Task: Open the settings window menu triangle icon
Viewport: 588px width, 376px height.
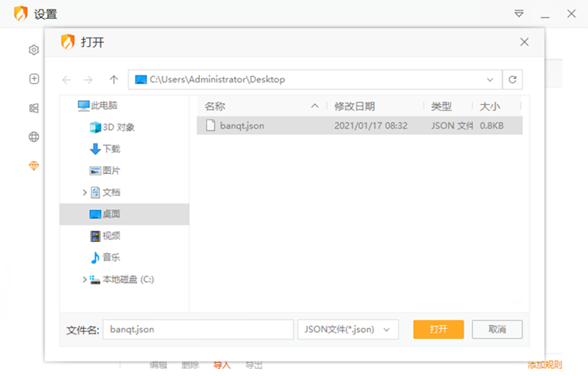Action: click(x=519, y=14)
